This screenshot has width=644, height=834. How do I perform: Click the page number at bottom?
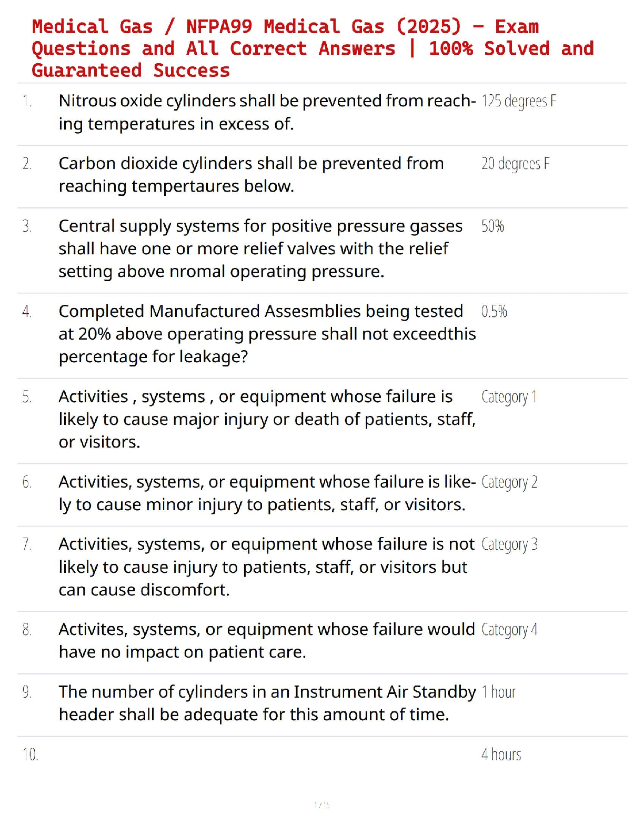[x=321, y=805]
